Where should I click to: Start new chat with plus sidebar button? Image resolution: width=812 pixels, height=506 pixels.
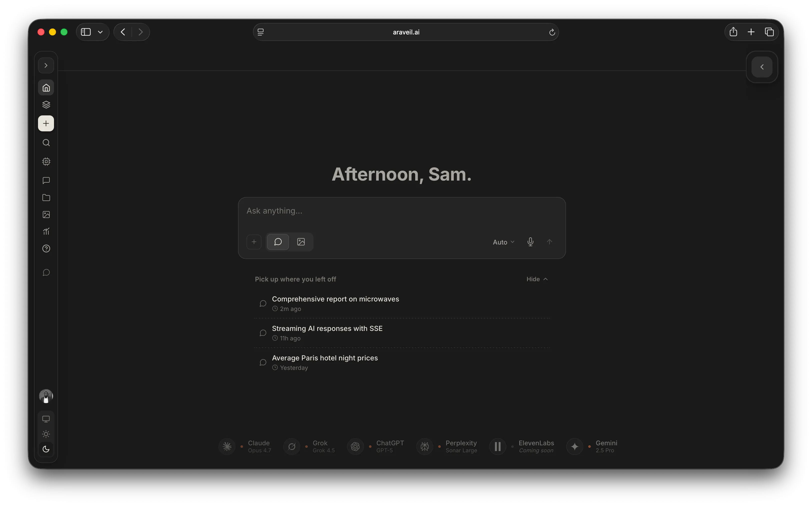click(46, 123)
